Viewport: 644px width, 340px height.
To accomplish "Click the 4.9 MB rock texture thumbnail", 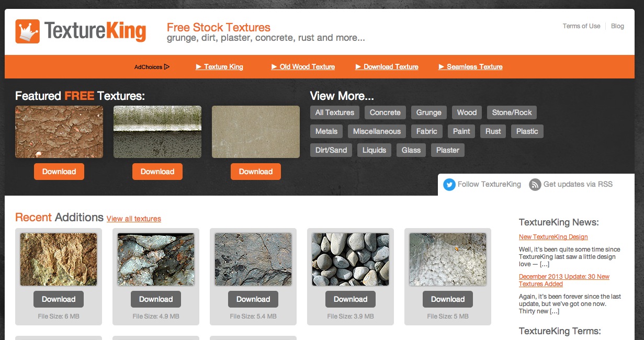I will click(x=156, y=259).
